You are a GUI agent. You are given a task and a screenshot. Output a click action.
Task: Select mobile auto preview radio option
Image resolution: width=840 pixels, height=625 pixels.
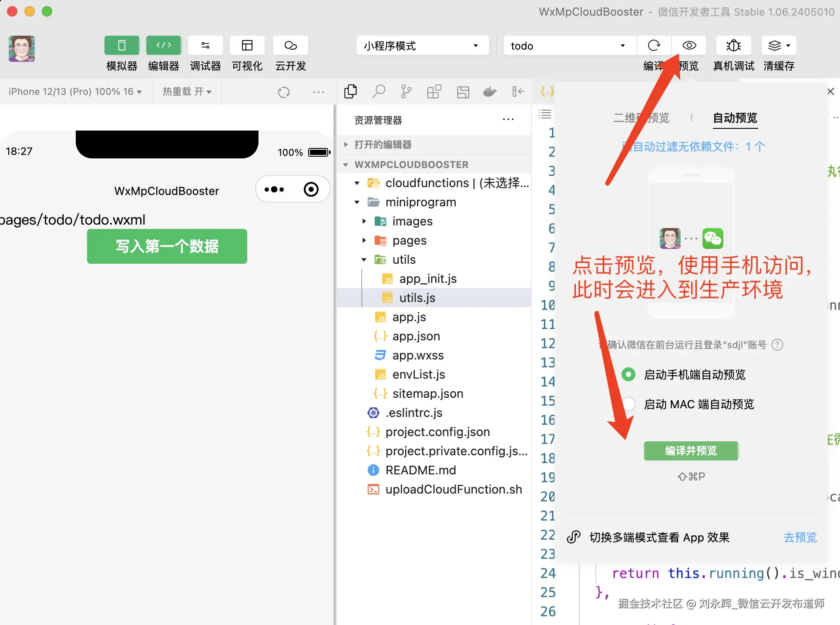pos(628,374)
